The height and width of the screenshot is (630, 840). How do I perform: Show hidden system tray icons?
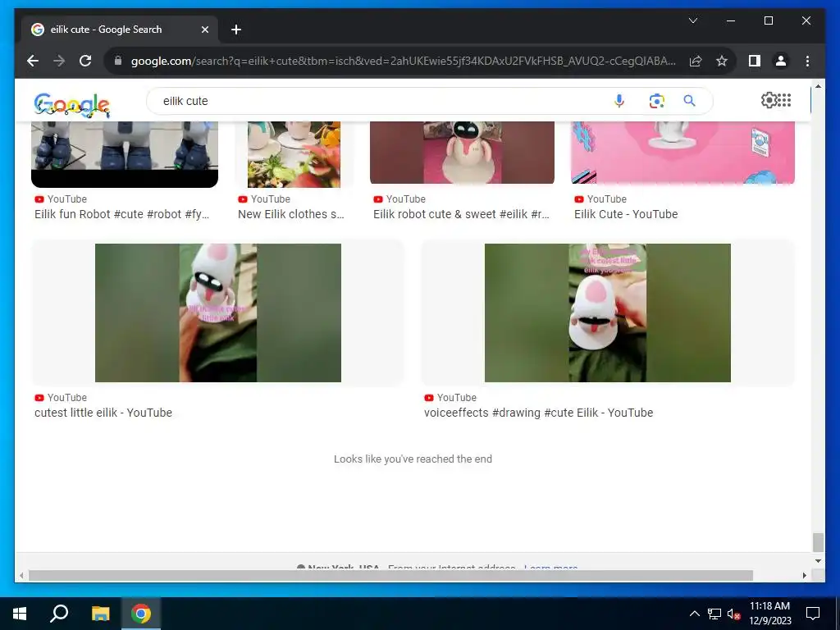click(x=694, y=614)
